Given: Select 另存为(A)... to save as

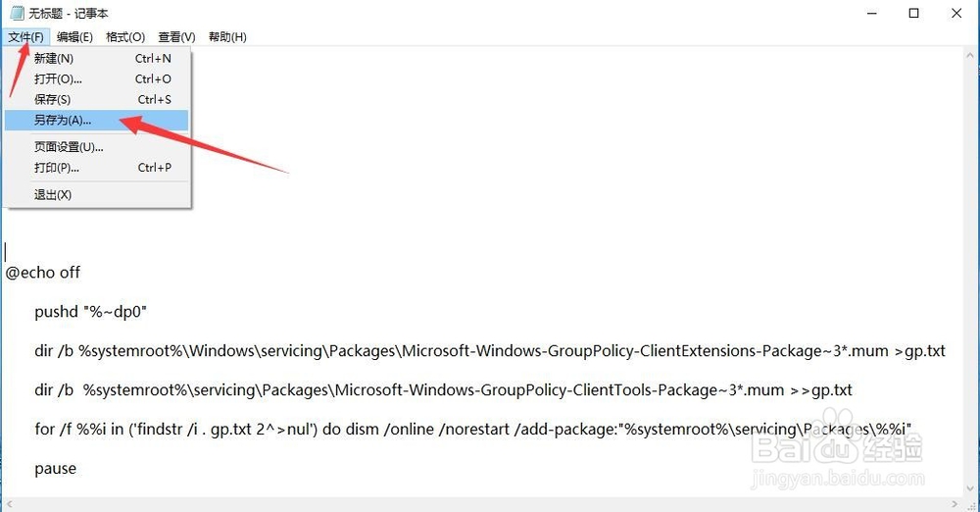Looking at the screenshot, I should [x=96, y=121].
